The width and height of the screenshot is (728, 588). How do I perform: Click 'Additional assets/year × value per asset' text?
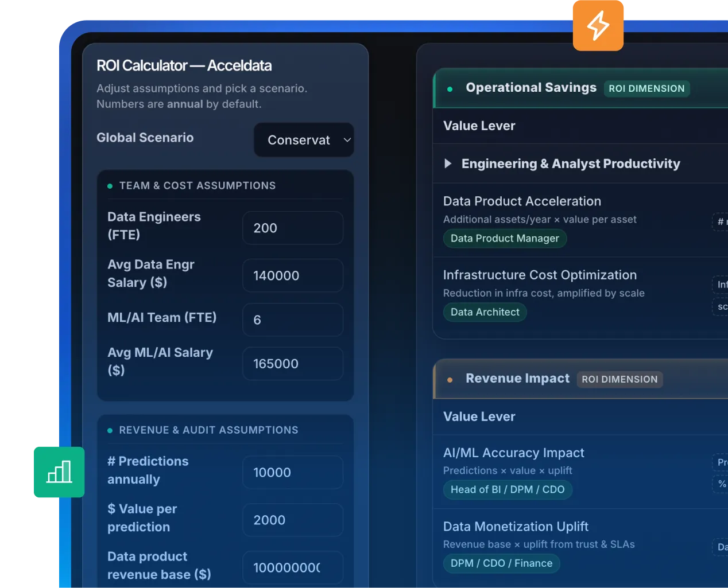point(540,219)
